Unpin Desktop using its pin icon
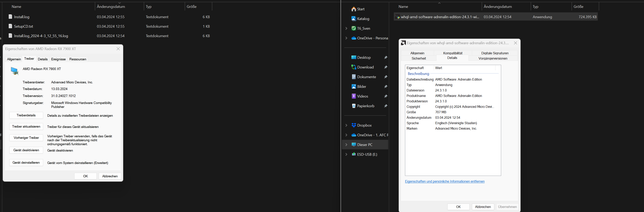644x212 pixels. point(386,58)
